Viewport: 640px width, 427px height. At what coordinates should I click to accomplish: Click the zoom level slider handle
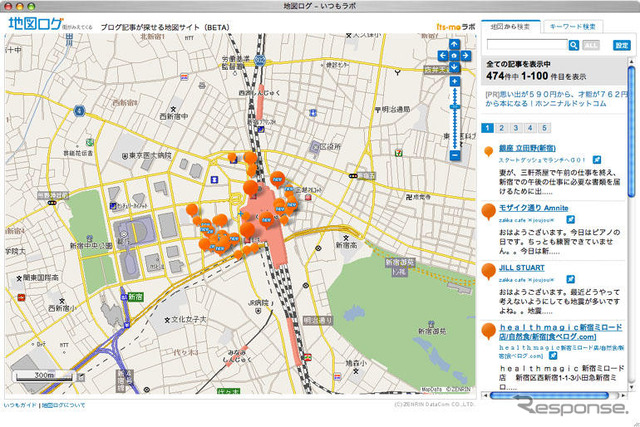click(x=455, y=107)
